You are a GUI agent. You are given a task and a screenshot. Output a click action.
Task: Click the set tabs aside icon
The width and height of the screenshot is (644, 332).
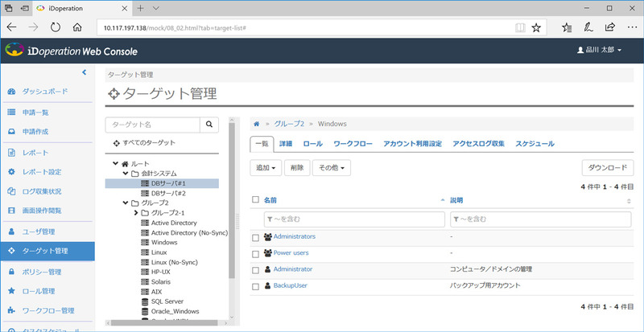24,8
